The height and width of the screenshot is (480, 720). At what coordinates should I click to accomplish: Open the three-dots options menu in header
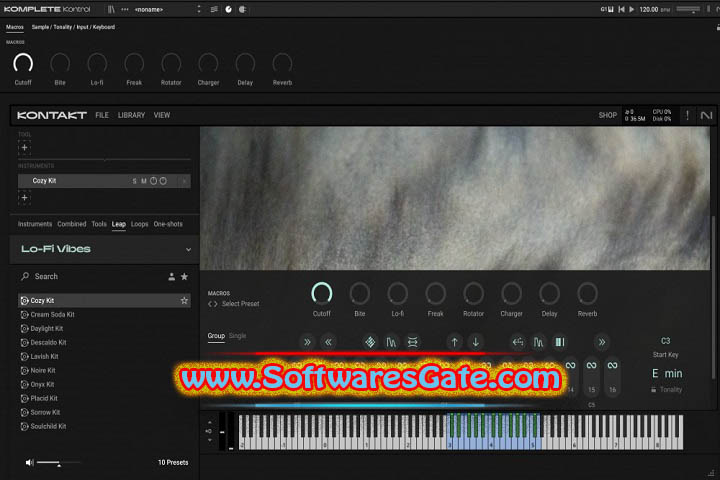(125, 9)
